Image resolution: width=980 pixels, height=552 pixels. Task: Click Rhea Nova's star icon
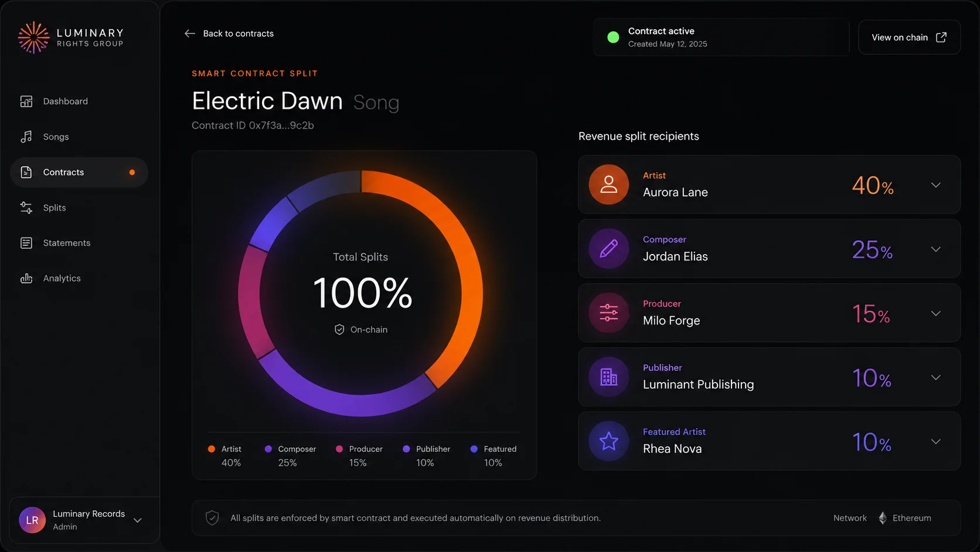coord(609,441)
